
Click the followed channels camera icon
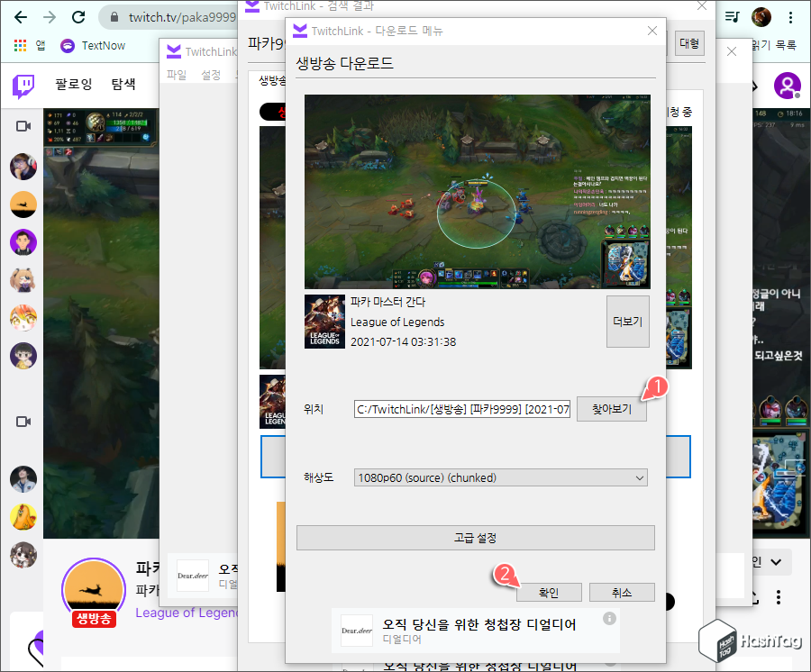point(23,126)
